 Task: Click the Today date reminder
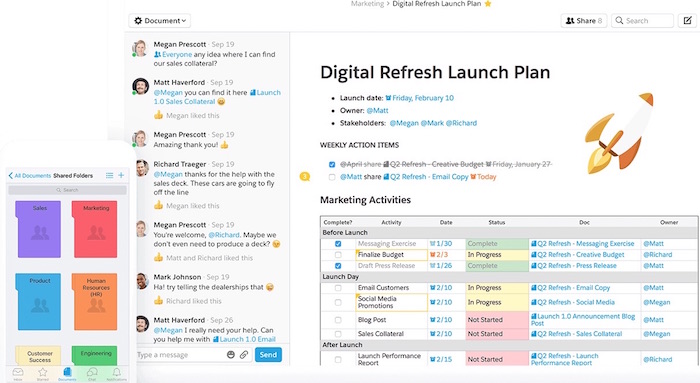point(483,177)
